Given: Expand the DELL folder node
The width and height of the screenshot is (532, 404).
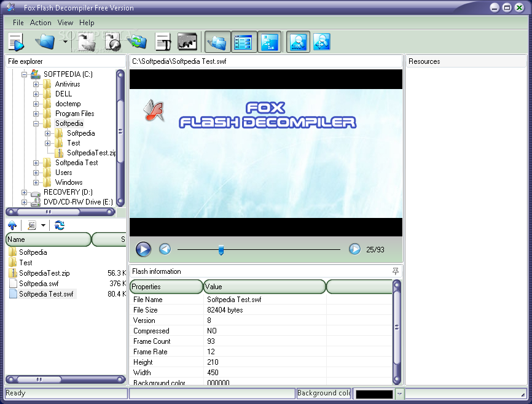Looking at the screenshot, I should coord(36,94).
